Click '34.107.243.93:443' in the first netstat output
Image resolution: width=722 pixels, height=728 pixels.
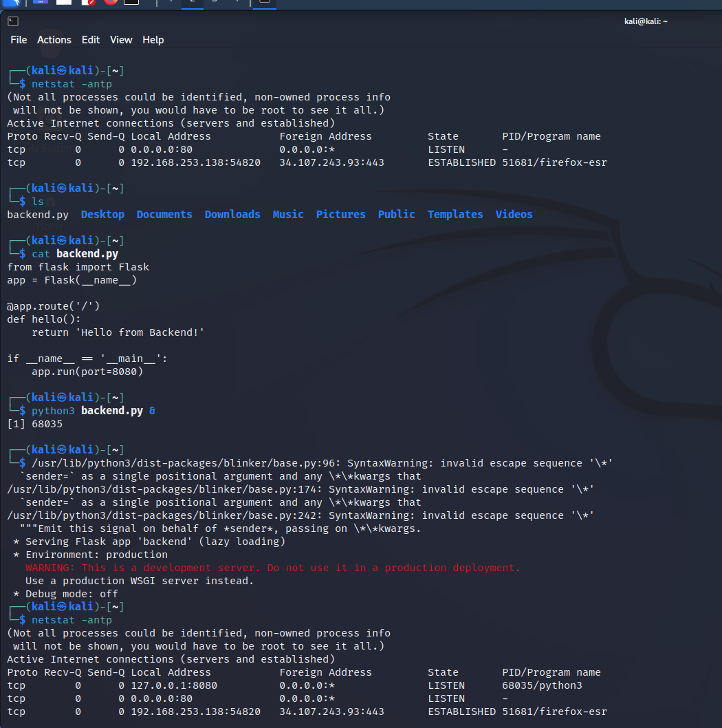[331, 162]
